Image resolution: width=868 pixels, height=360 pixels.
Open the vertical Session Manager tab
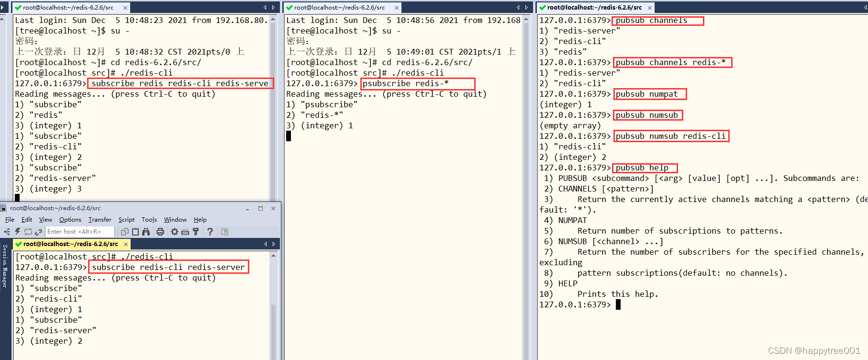(x=5, y=266)
